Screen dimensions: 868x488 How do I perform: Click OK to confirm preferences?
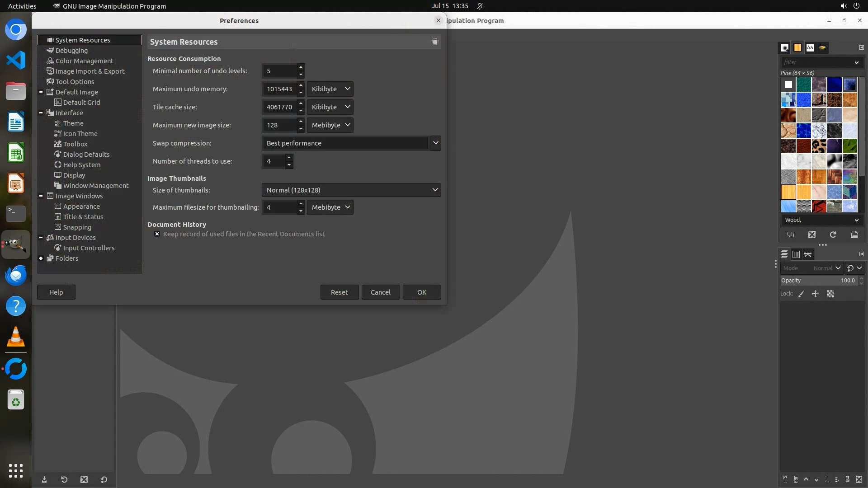tap(421, 292)
